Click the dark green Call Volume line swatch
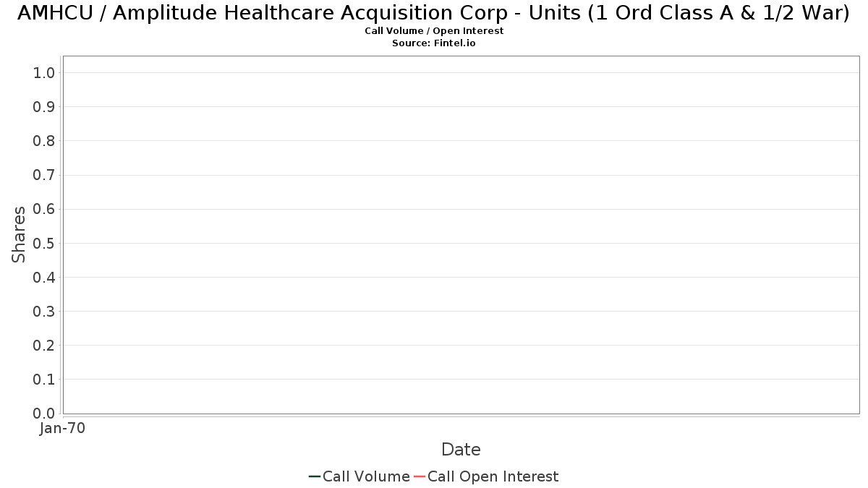The width and height of the screenshot is (868, 488). pos(315,476)
